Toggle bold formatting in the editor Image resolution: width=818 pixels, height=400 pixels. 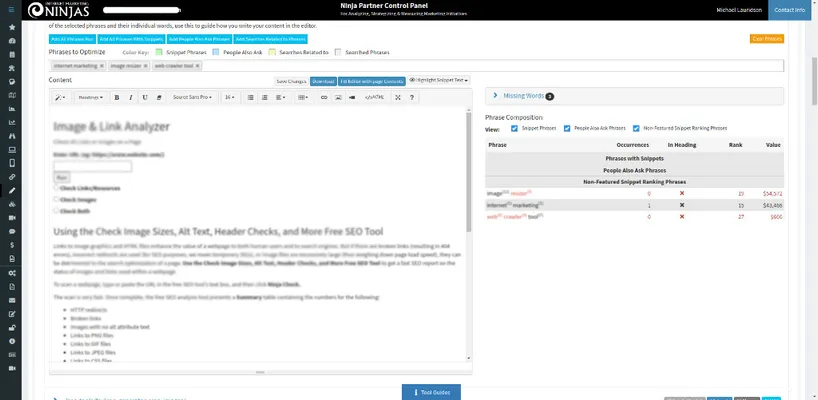(117, 97)
